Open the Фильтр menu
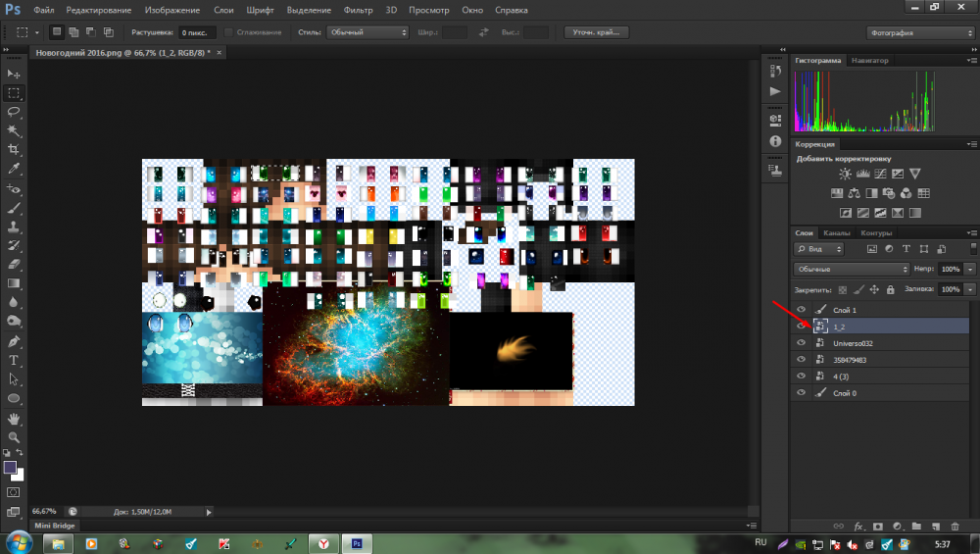980x554 pixels. pyautogui.click(x=360, y=10)
